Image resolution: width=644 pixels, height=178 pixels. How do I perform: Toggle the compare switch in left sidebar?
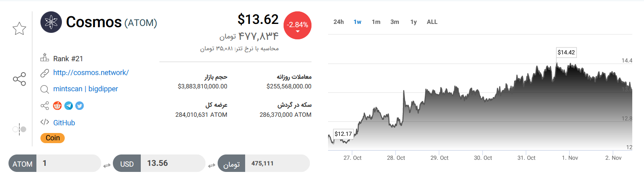(19, 129)
